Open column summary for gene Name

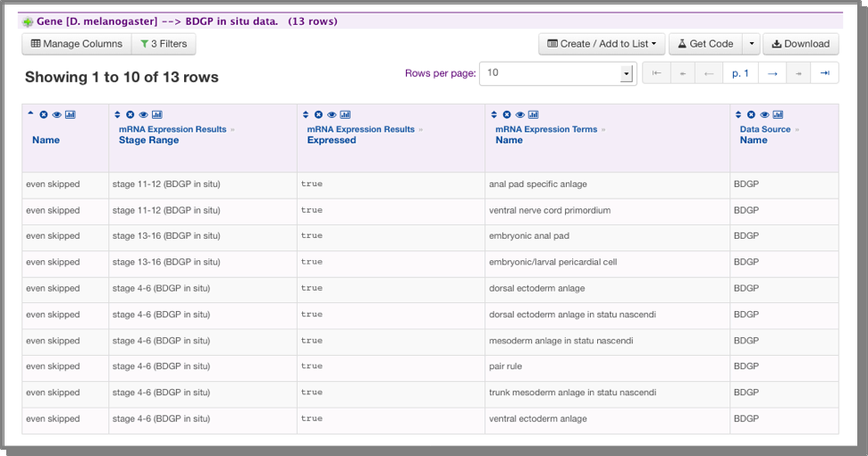click(71, 114)
